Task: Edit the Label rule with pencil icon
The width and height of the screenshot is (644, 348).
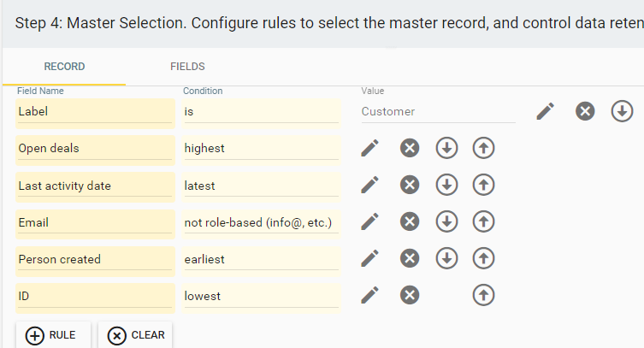Action: [546, 111]
